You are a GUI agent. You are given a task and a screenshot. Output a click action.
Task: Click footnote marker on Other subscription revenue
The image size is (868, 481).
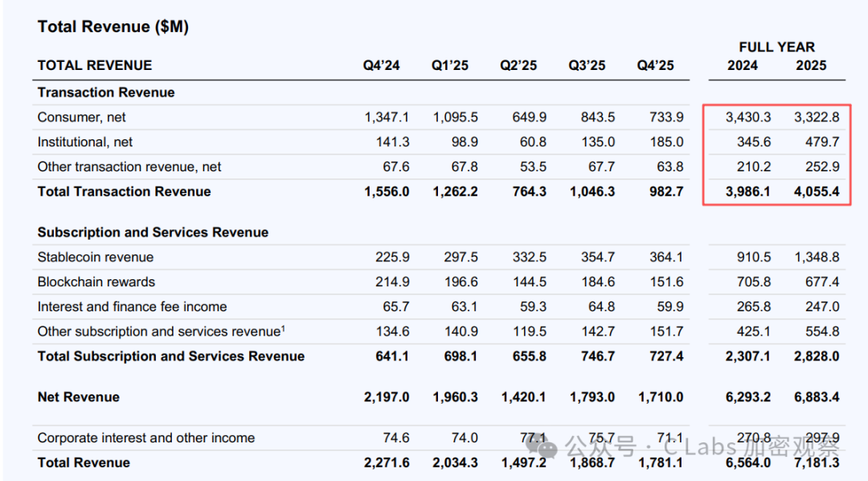284,327
